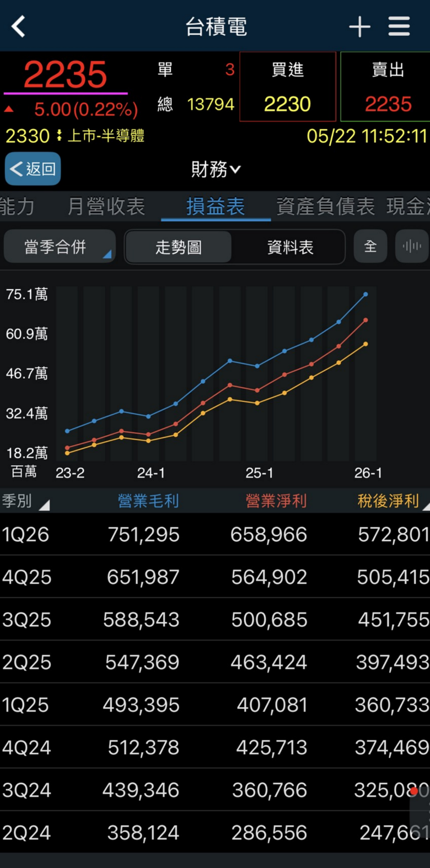This screenshot has height=868, width=430.
Task: Tap the 588,543 cell
Action: coord(141,620)
